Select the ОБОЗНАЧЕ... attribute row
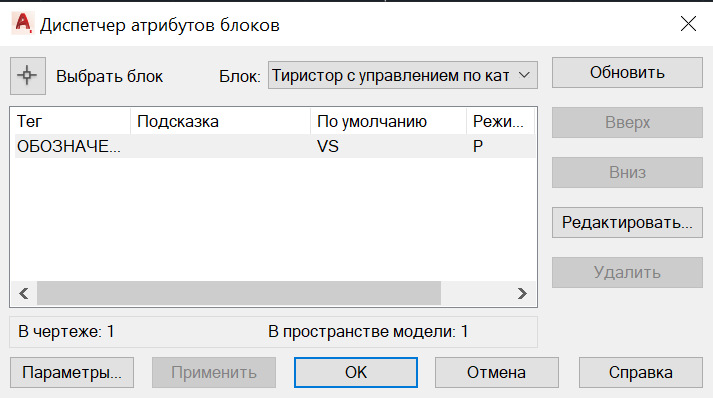This screenshot has width=713, height=398. point(275,146)
